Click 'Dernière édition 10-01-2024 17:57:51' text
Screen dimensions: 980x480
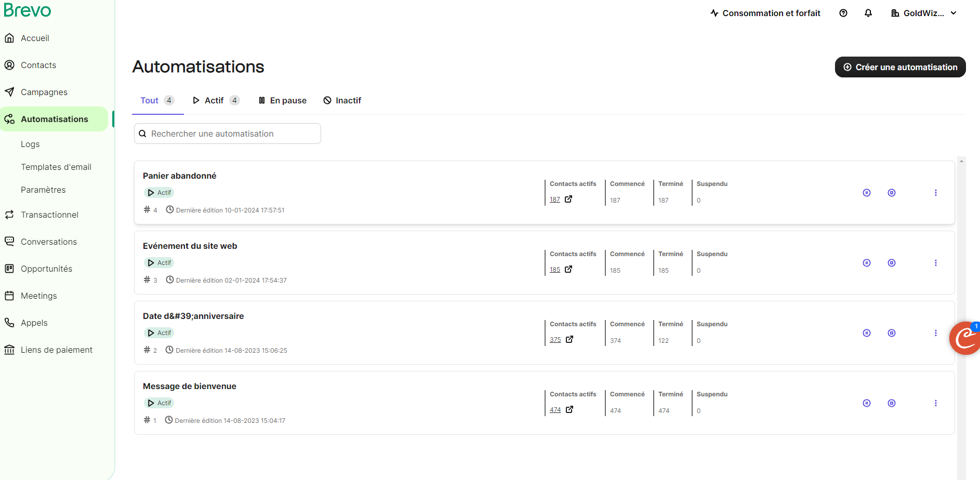230,210
